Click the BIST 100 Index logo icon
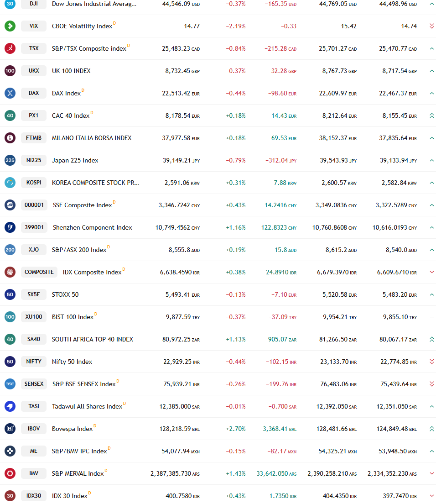Screen dimensions: 436x504 pyautogui.click(x=10, y=317)
